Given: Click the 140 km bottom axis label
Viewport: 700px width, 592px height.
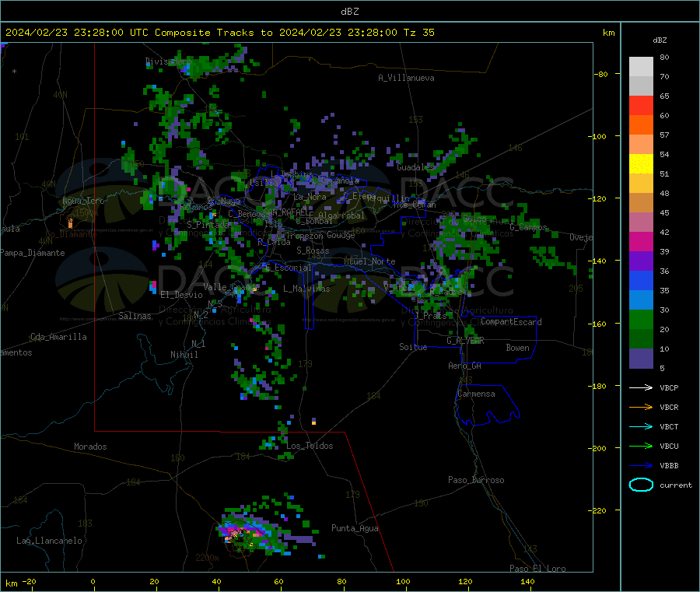Looking at the screenshot, I should tap(527, 582).
